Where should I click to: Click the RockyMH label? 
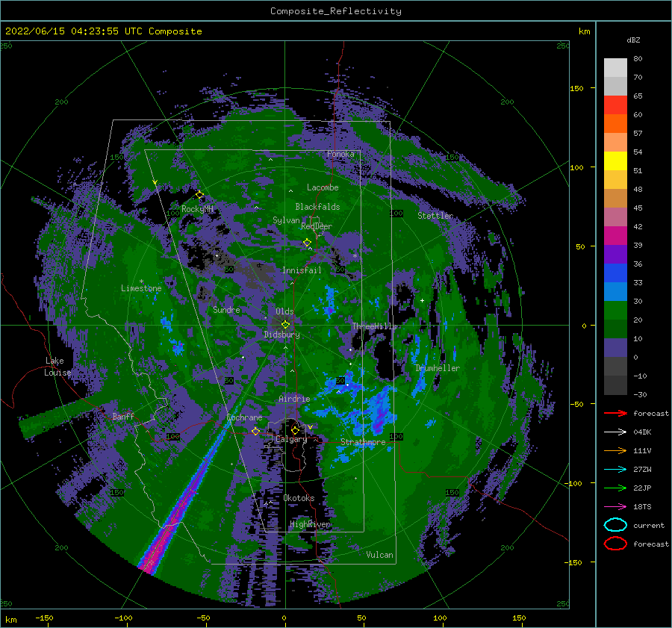197,209
